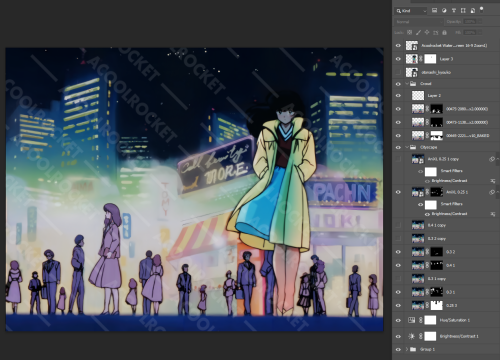Click lock all padlock icon
The image size is (500, 360).
coord(444,32)
